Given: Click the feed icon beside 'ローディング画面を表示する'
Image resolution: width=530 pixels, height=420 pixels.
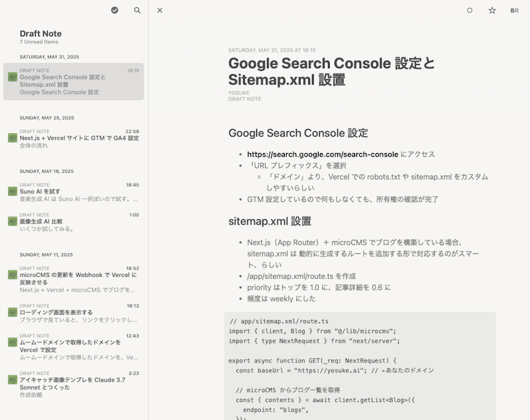Looking at the screenshot, I should (13, 312).
